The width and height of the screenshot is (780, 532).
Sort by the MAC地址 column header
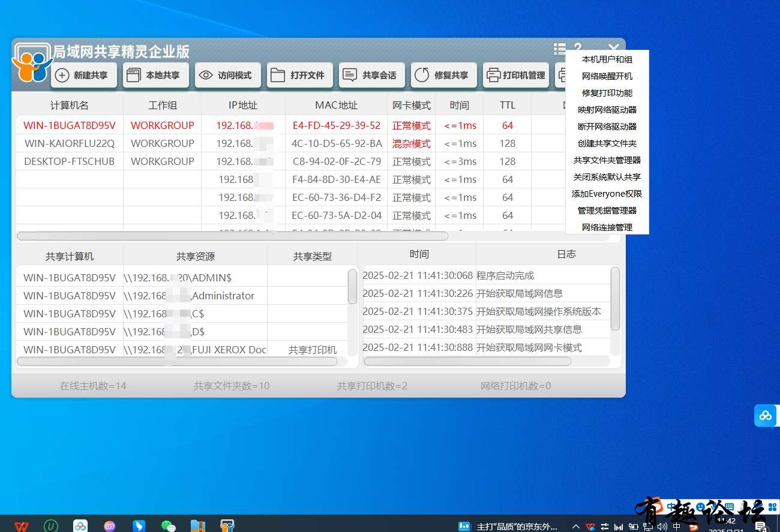click(x=336, y=105)
